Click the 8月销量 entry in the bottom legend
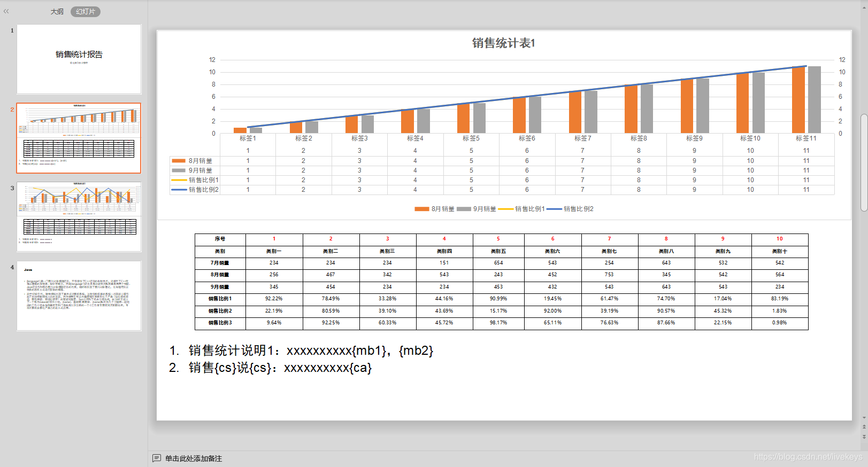The height and width of the screenshot is (467, 868). pyautogui.click(x=434, y=209)
